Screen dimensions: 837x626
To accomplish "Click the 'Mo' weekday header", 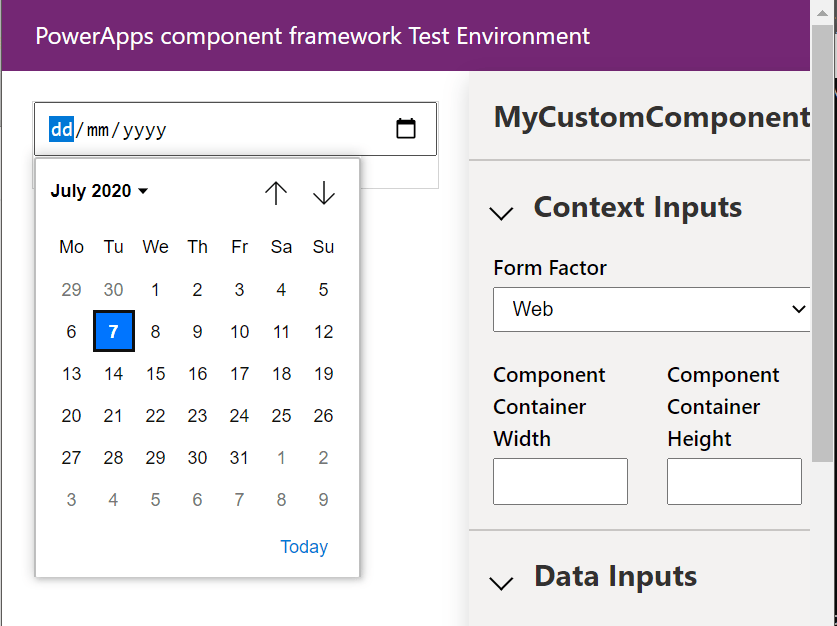I will [x=72, y=247].
